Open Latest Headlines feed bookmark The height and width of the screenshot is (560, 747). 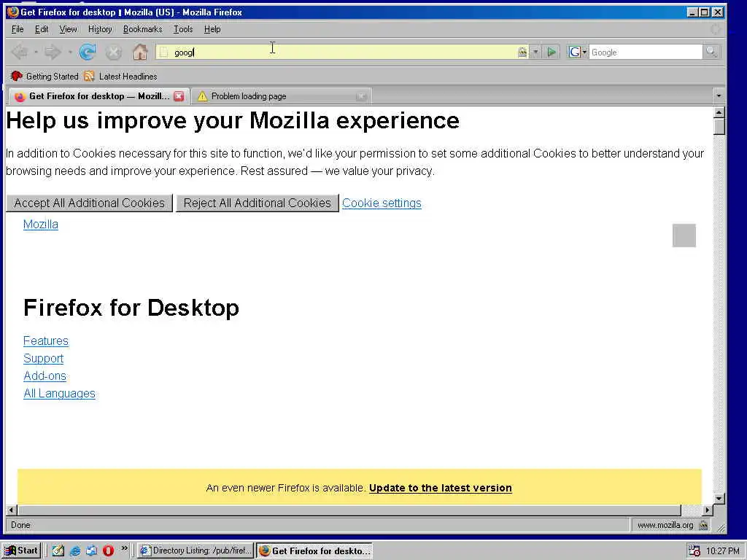point(120,76)
